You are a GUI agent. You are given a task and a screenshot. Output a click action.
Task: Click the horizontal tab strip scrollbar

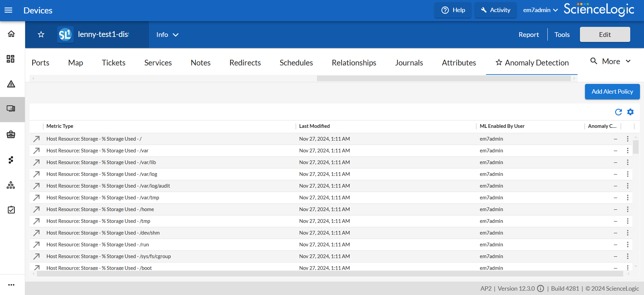tap(443, 78)
